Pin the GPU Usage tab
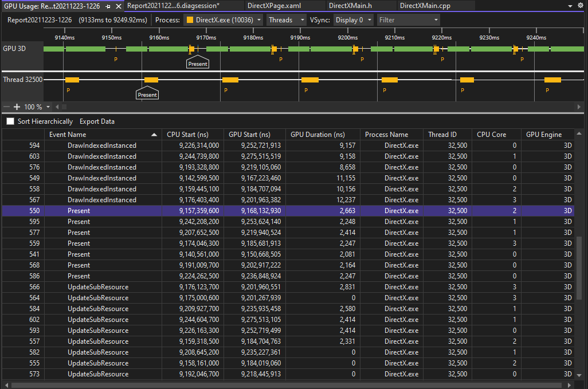588x389 pixels. pos(108,6)
